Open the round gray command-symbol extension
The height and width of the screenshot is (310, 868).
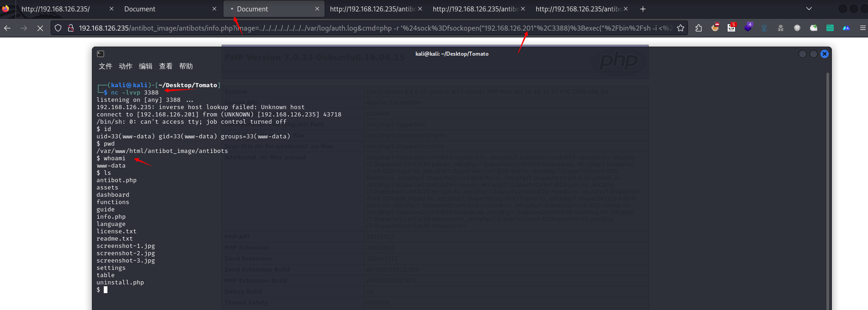point(797,28)
